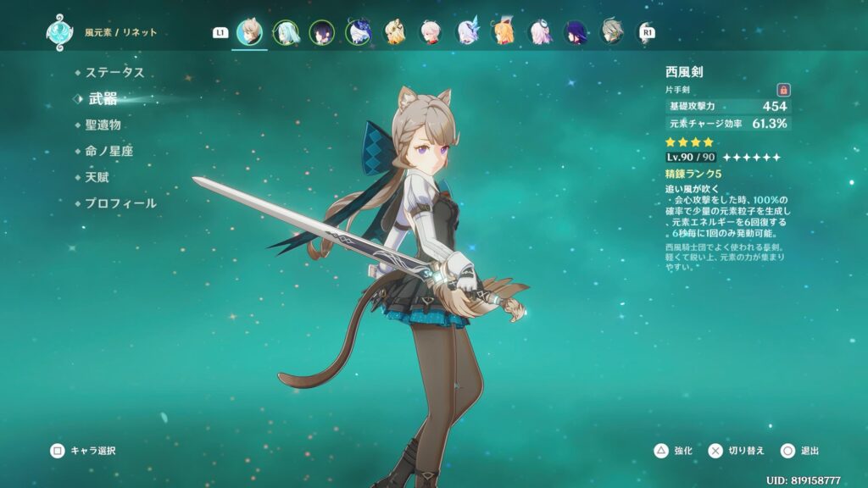Click the L1 previous-character button

coord(220,33)
